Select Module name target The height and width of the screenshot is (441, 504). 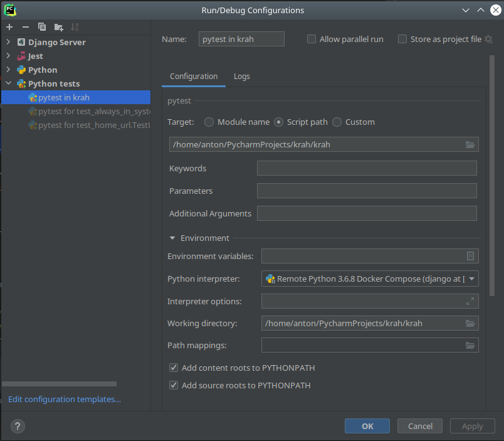(209, 122)
